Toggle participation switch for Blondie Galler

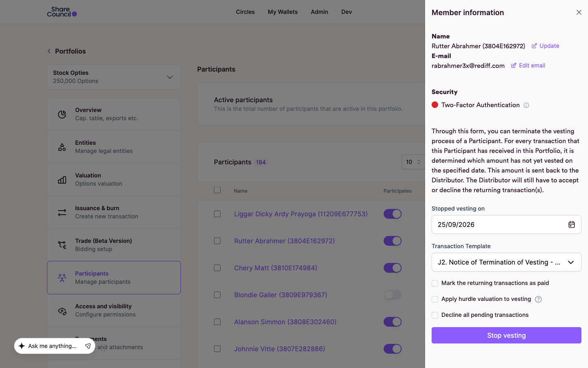tap(392, 295)
